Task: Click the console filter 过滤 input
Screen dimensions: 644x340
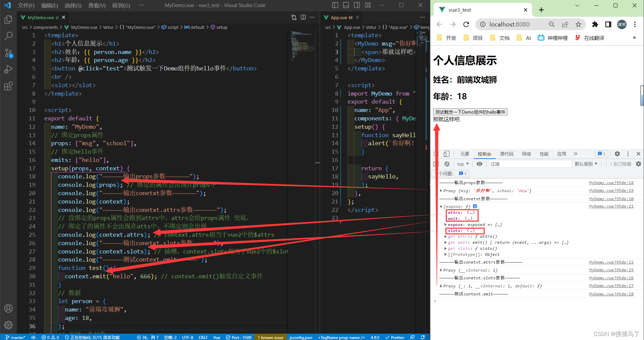Action: (x=530, y=164)
